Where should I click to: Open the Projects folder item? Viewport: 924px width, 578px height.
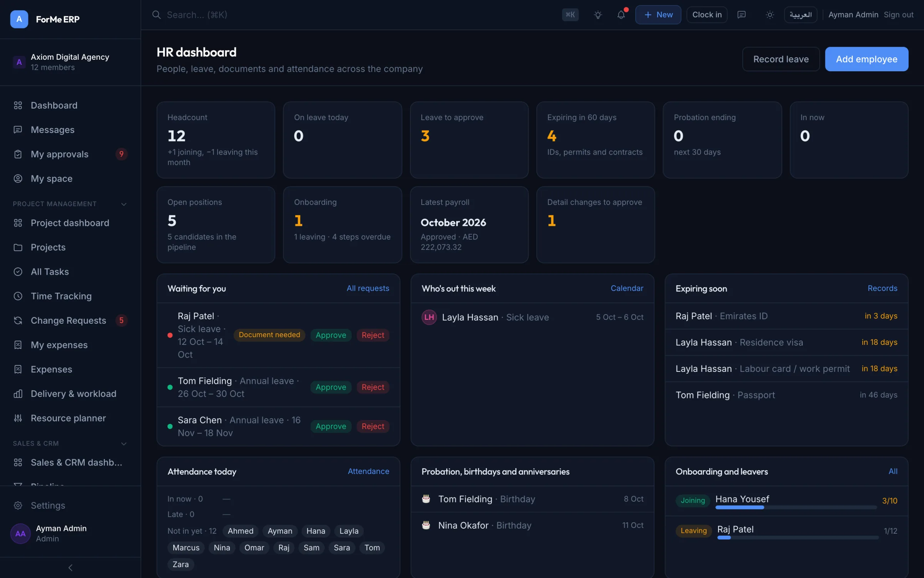[x=70, y=247]
